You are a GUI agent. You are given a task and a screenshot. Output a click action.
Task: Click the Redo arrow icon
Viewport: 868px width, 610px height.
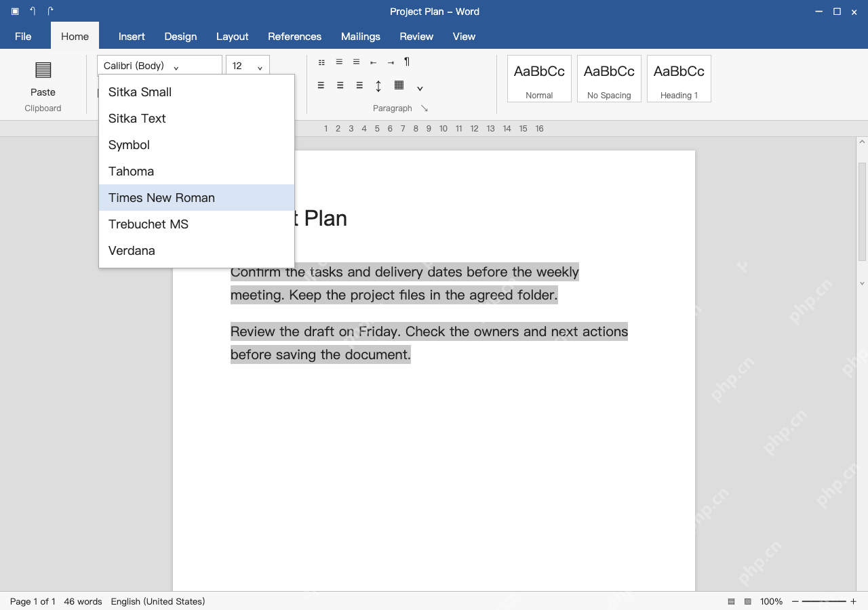click(51, 12)
